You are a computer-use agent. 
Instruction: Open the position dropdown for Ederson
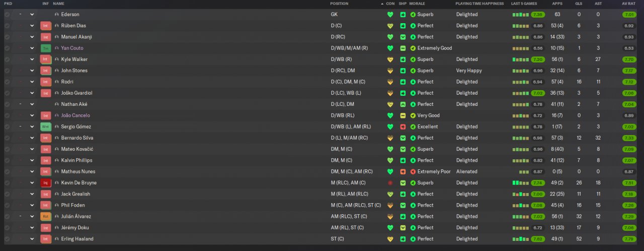(x=32, y=15)
